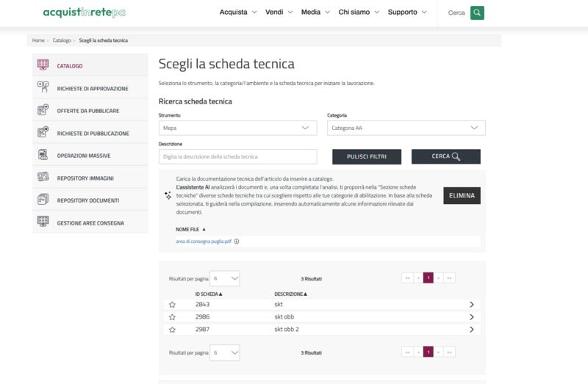Click the green search magnifier button
The height and width of the screenshot is (384, 588).
[477, 12]
